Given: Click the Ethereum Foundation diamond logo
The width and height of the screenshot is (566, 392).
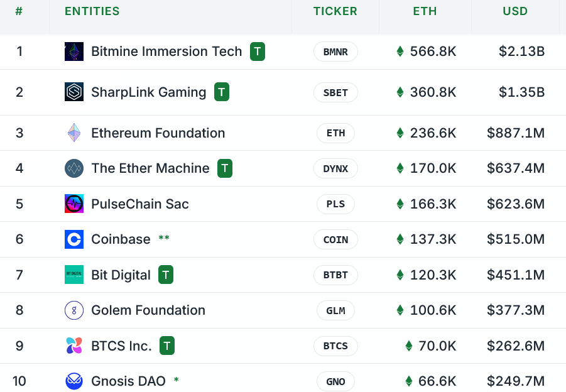Looking at the screenshot, I should (74, 133).
